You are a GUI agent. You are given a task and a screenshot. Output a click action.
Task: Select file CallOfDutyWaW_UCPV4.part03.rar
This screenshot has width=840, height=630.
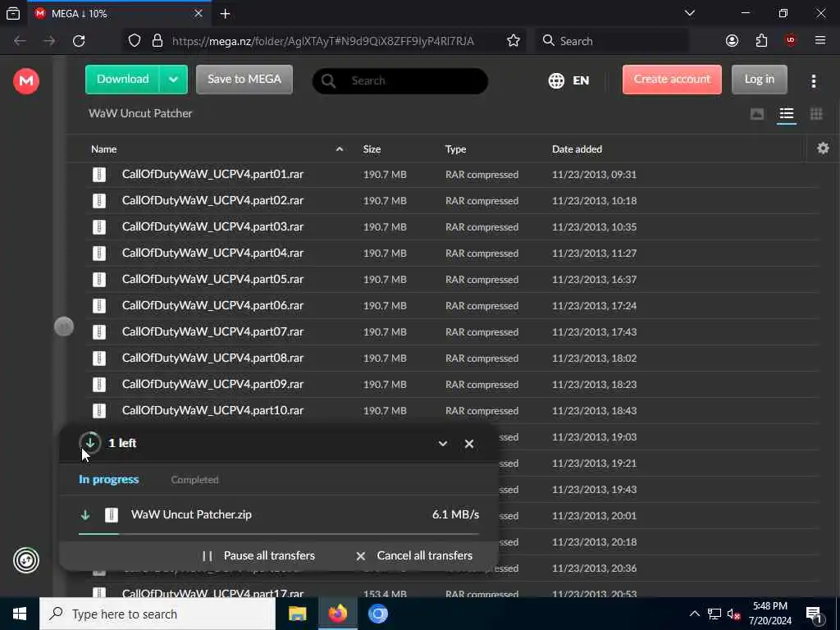tap(452, 227)
